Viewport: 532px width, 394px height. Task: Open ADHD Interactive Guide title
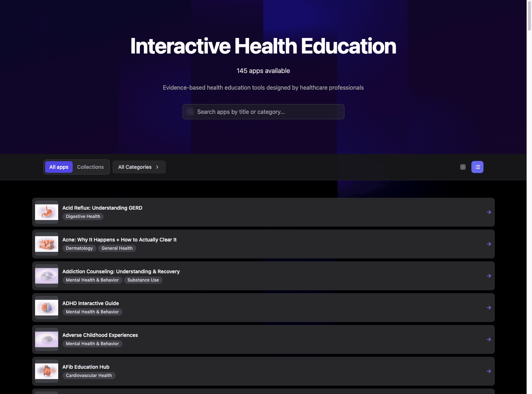(x=90, y=303)
